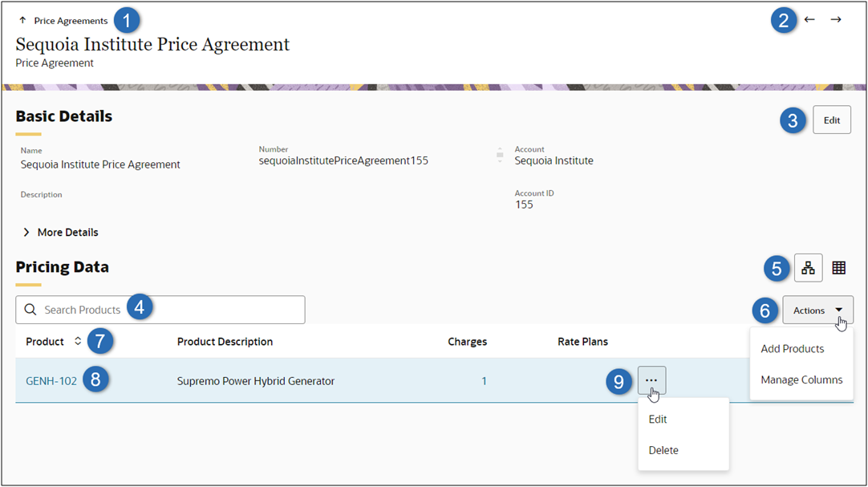Image resolution: width=868 pixels, height=487 pixels.
Task: Navigate forward using the right arrow
Action: [x=836, y=20]
